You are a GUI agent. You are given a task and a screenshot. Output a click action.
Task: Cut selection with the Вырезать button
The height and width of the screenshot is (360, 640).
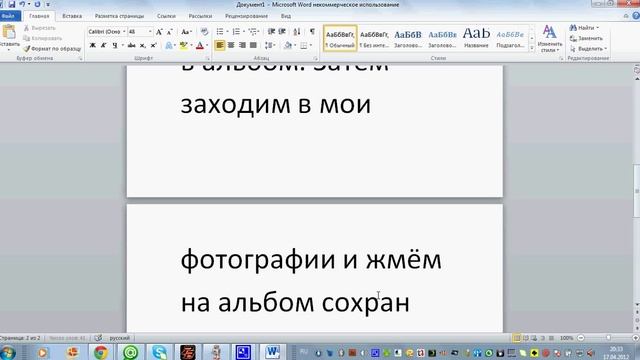coord(40,28)
